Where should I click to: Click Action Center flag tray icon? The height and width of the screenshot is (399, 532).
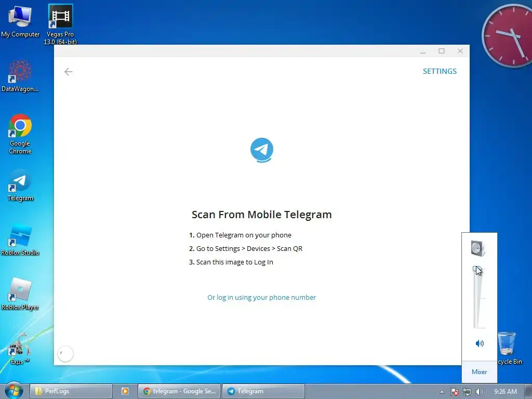click(454, 392)
